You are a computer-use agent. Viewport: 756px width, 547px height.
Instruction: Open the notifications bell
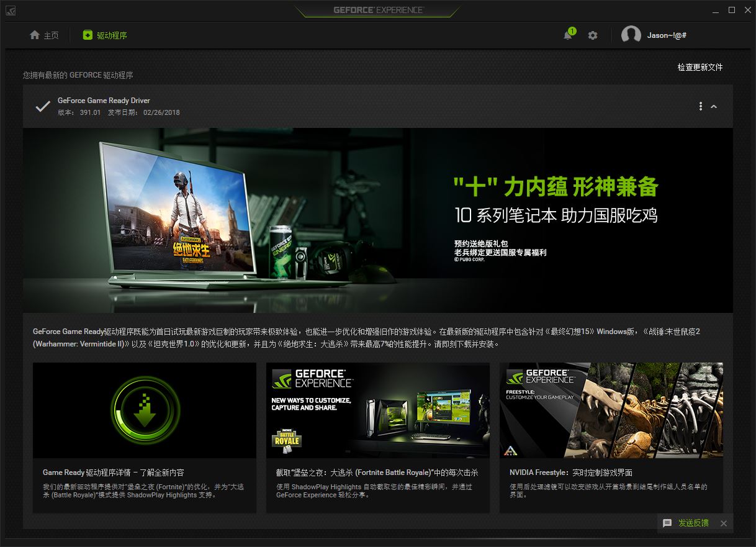568,35
